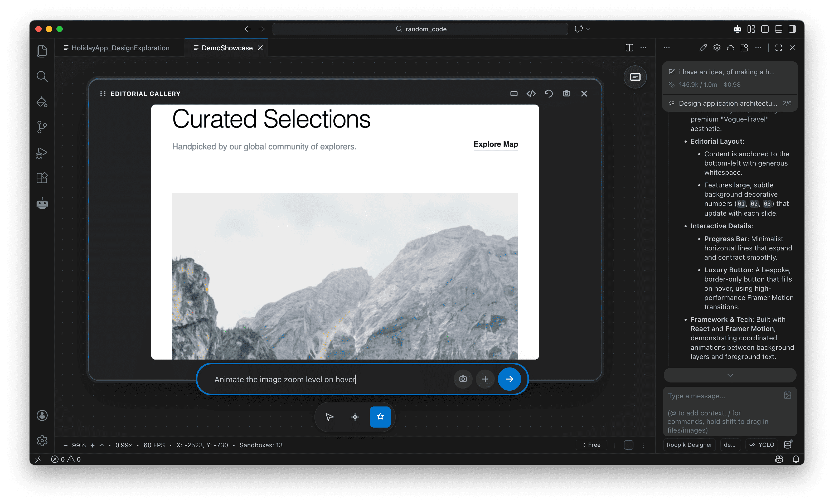
Task: Open the cloud sync icon in chat header
Action: click(730, 48)
